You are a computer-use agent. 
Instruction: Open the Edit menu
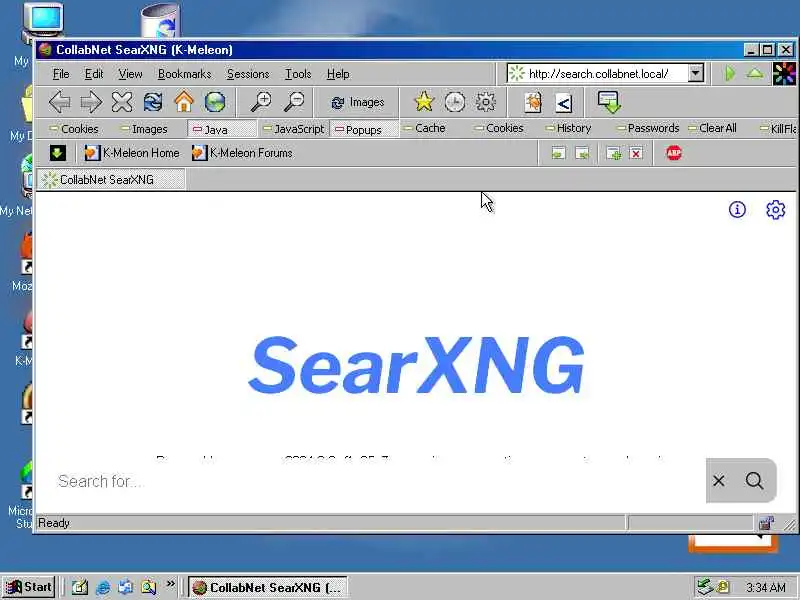94,74
